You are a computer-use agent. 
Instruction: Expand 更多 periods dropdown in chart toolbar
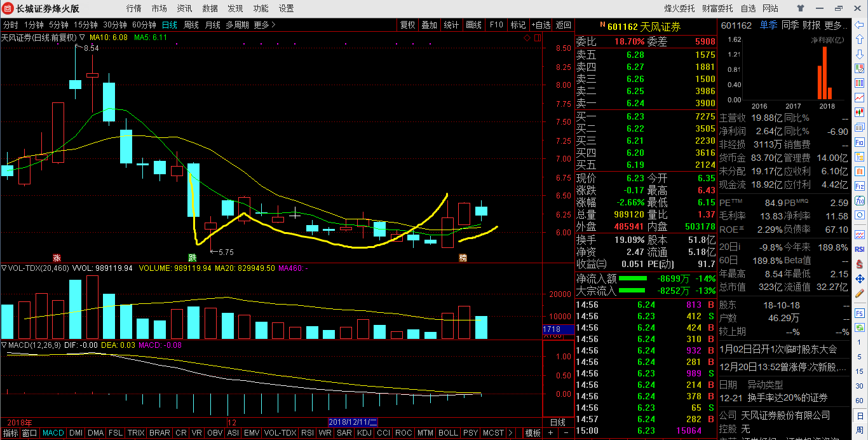coord(264,25)
